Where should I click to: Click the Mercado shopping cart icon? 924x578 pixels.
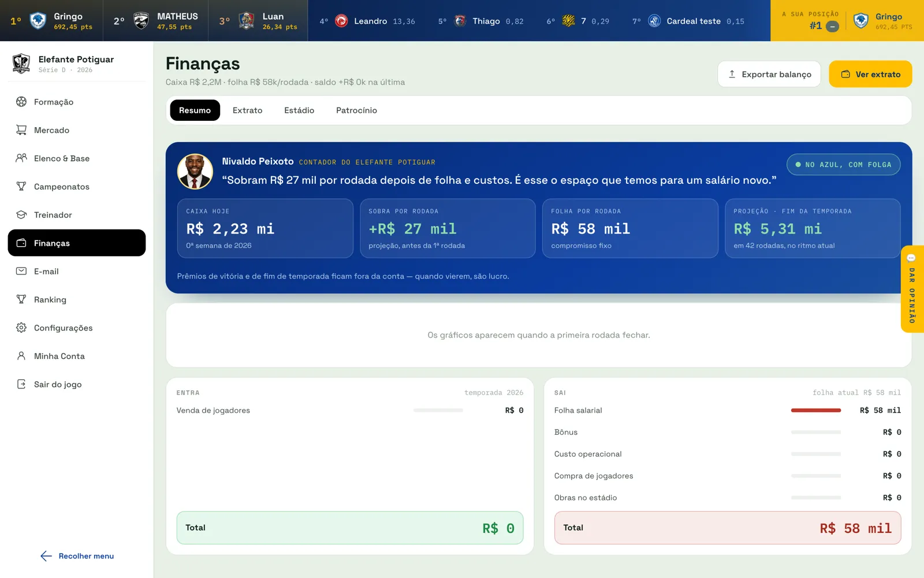21,130
